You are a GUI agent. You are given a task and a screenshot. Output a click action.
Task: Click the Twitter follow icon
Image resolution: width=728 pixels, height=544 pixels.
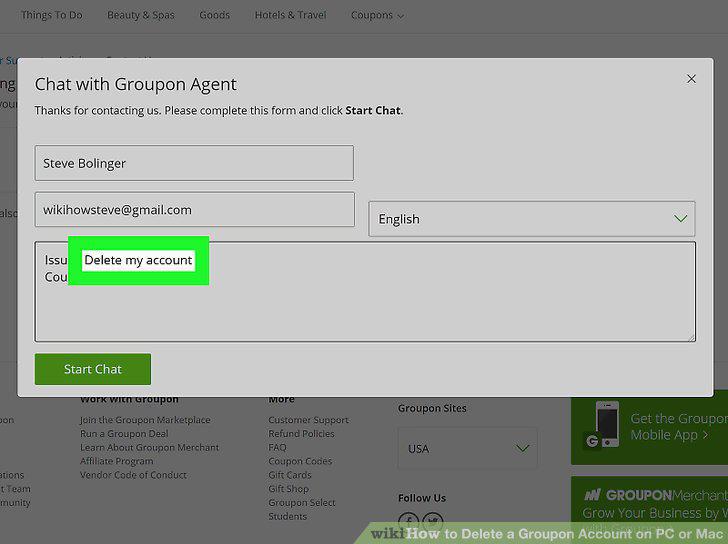pos(433,521)
